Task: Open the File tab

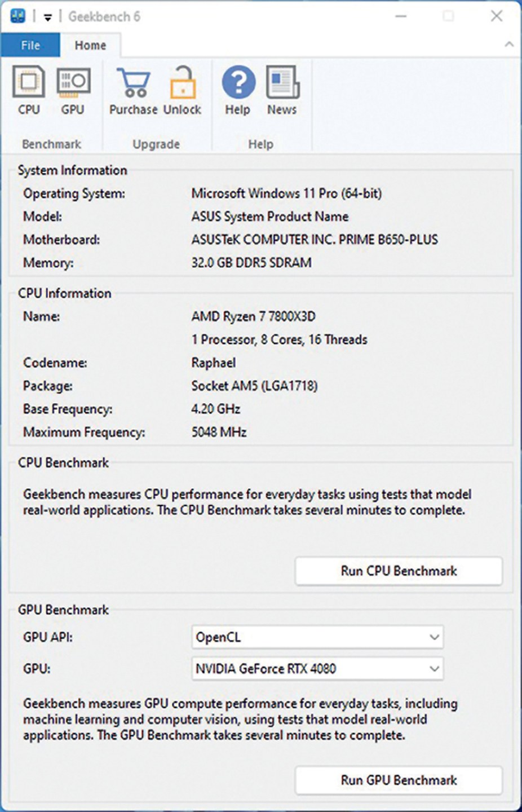Action: pos(30,45)
